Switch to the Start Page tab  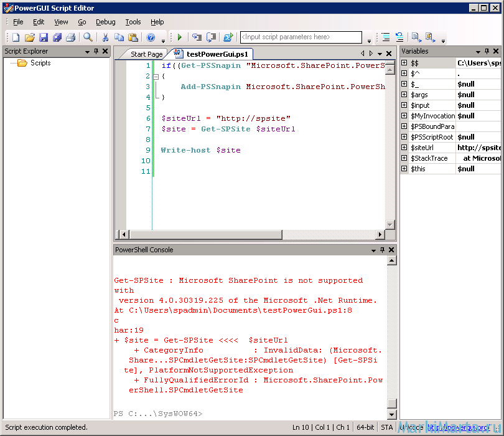coord(146,54)
